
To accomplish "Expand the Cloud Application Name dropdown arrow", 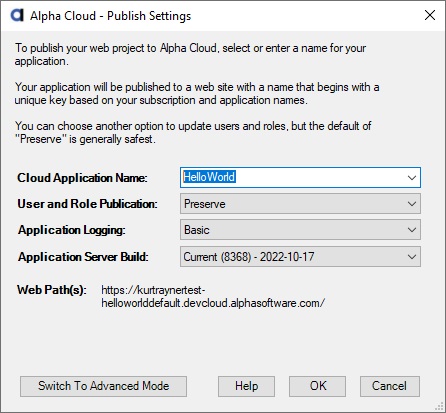I will [412, 177].
